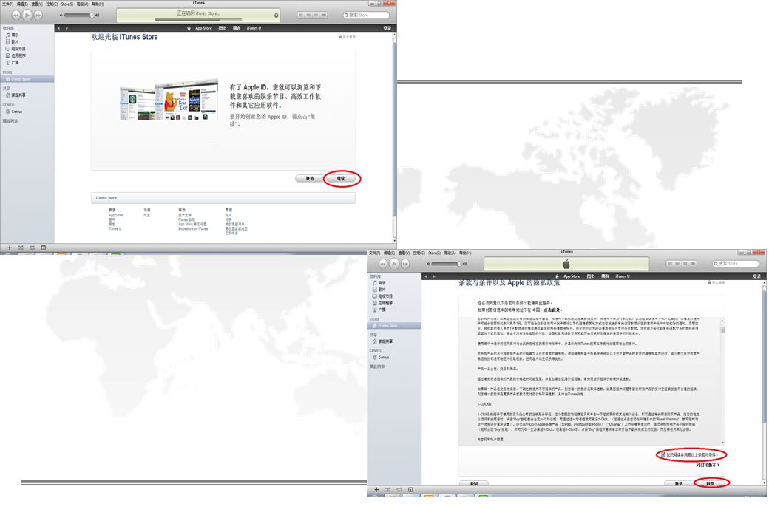Go back in welcome window store navigation
769x532 pixels.
point(59,28)
